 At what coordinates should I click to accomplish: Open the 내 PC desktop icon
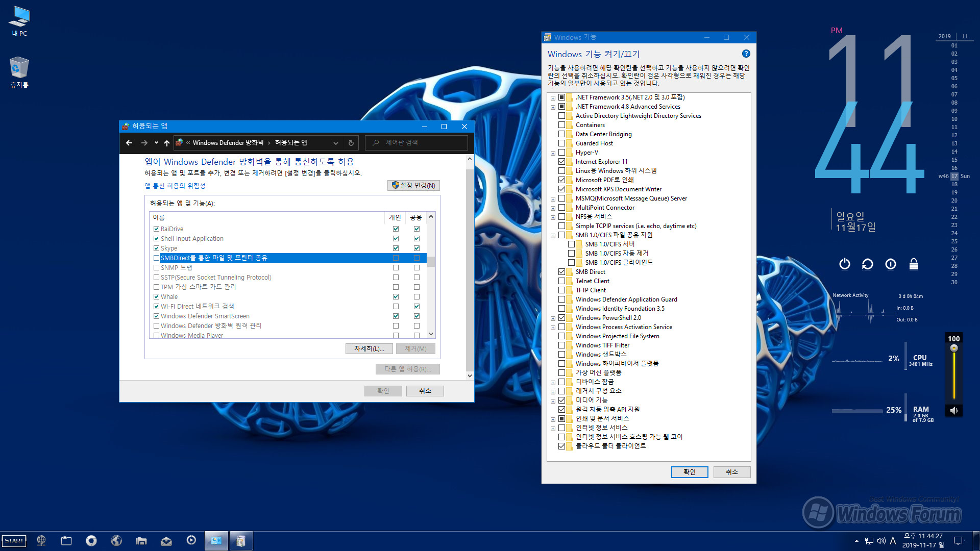tap(19, 21)
